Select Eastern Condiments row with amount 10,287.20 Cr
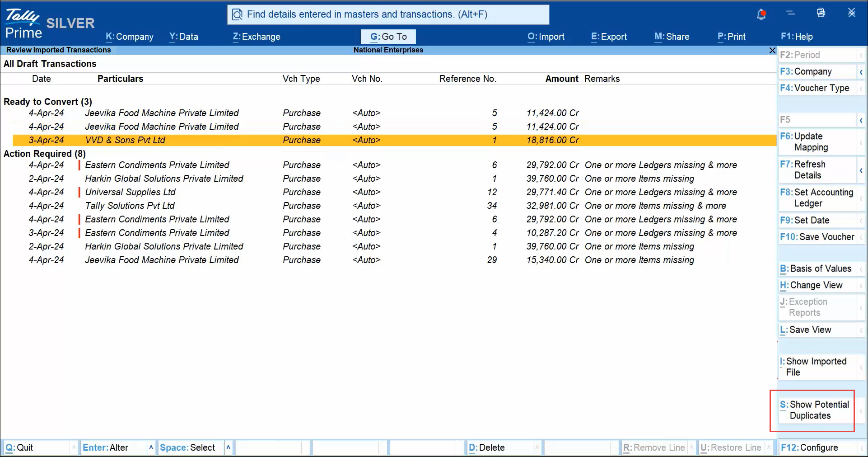 click(394, 233)
